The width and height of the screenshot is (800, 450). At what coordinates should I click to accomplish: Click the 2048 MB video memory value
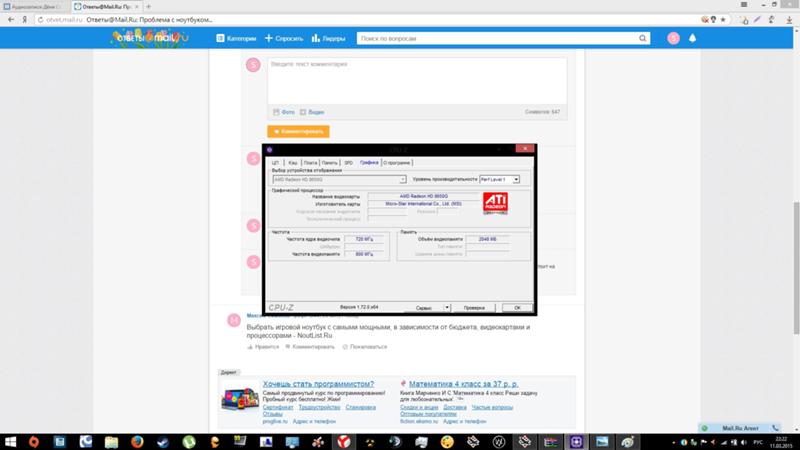tap(487, 239)
